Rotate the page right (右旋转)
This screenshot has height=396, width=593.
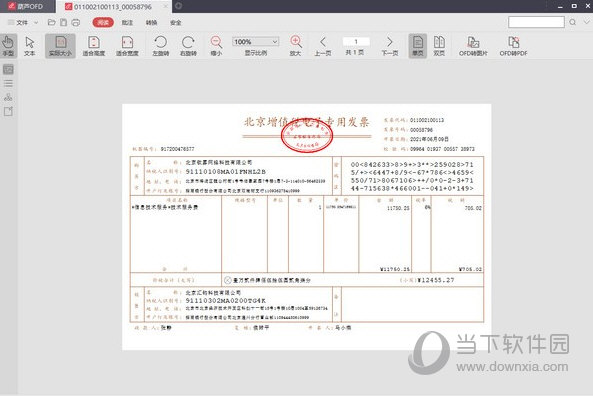pos(188,46)
